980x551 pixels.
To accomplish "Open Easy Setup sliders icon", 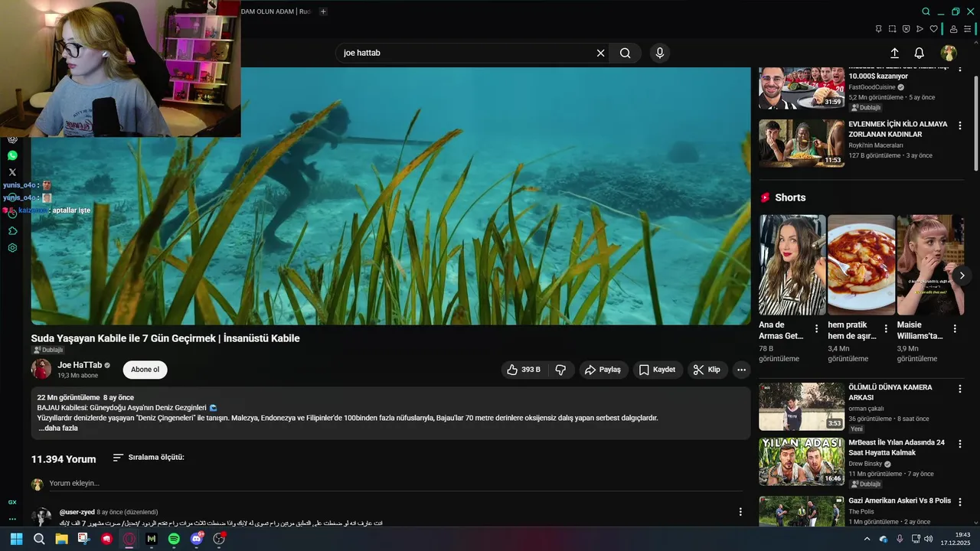I will (969, 29).
